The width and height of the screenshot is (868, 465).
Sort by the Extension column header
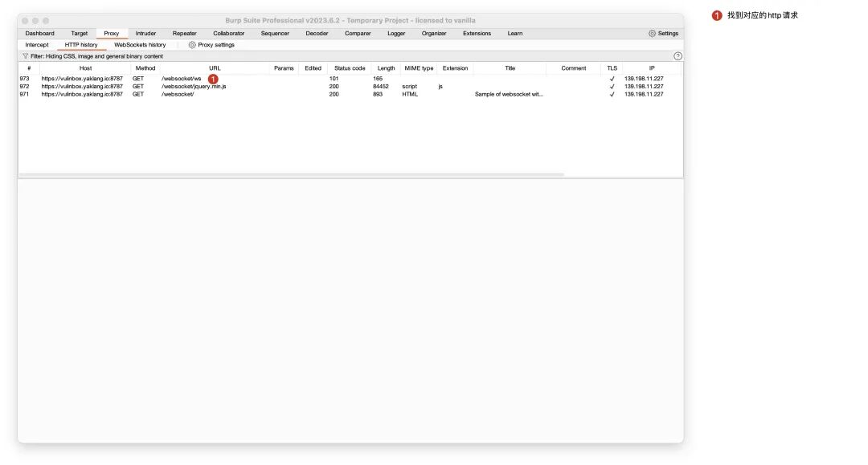click(455, 68)
